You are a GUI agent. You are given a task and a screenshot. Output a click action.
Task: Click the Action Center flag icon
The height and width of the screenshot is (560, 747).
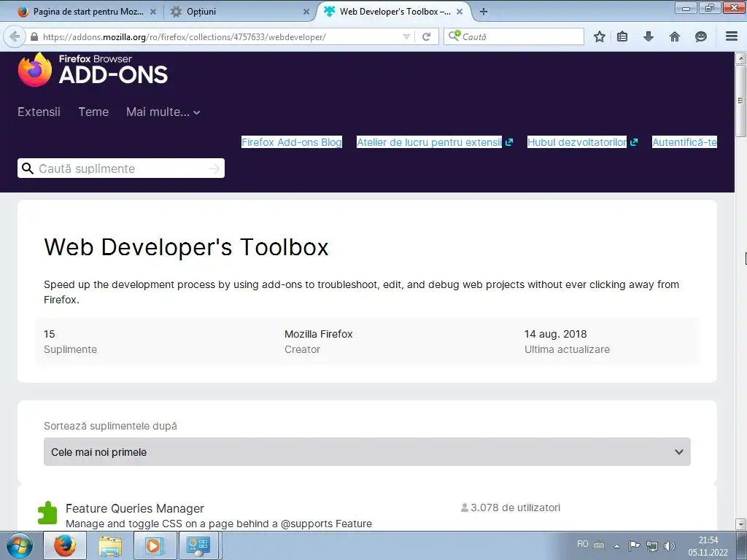[x=634, y=545]
